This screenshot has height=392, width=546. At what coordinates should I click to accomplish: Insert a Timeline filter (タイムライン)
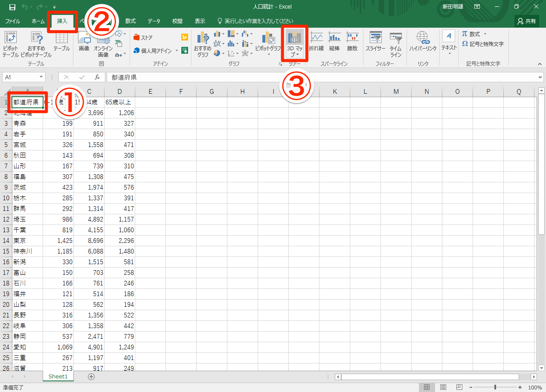(396, 45)
